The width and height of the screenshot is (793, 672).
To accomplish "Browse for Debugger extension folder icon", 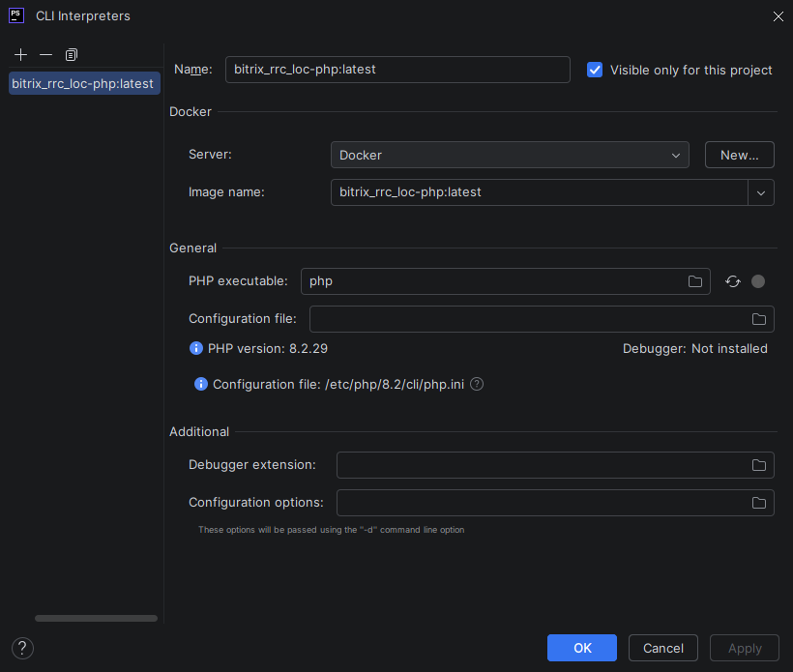I will 759,465.
